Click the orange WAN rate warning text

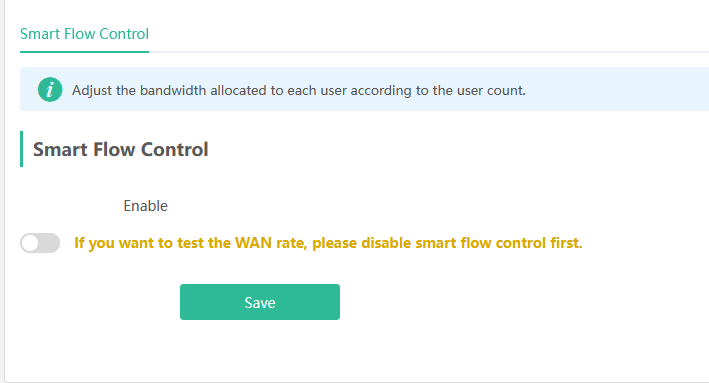328,243
